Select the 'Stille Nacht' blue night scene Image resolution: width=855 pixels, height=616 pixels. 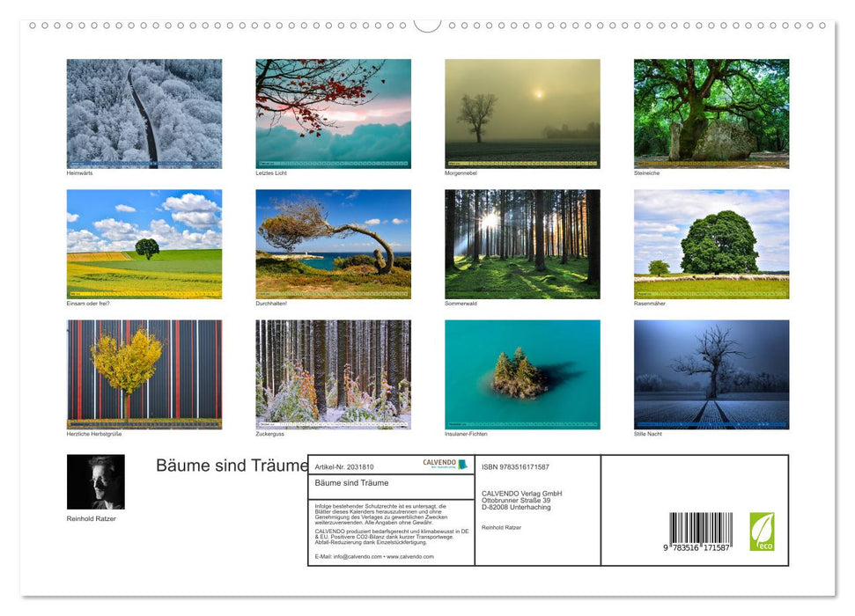710,374
